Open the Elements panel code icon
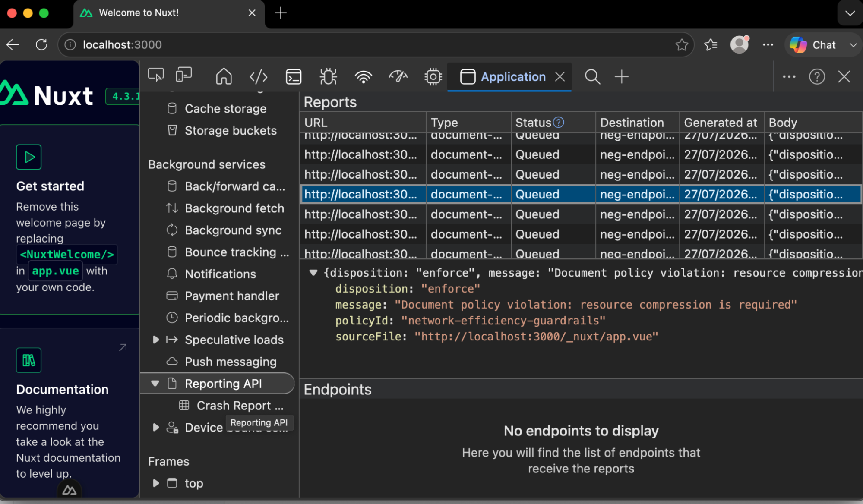The height and width of the screenshot is (504, 863). click(x=259, y=77)
